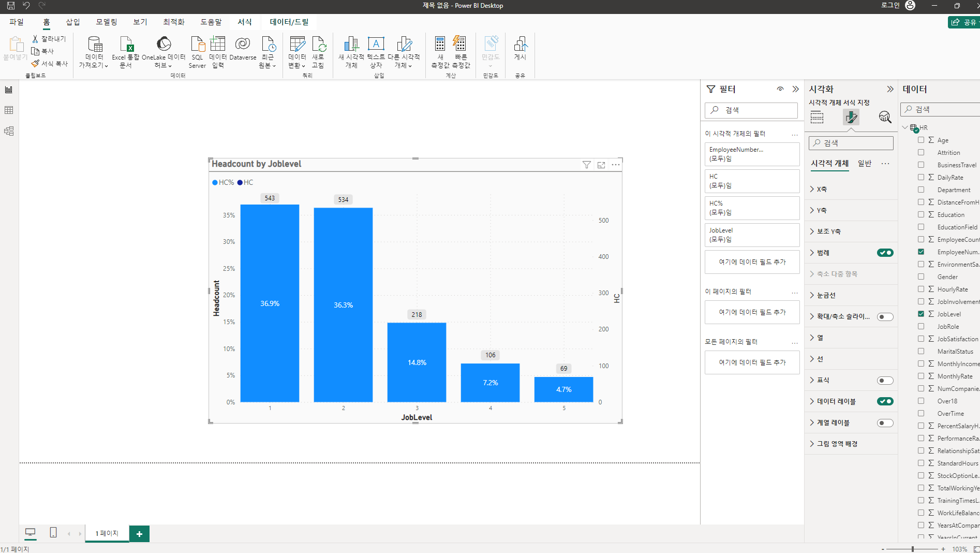Add a new page with plus button
The height and width of the screenshot is (553, 980).
(x=139, y=534)
